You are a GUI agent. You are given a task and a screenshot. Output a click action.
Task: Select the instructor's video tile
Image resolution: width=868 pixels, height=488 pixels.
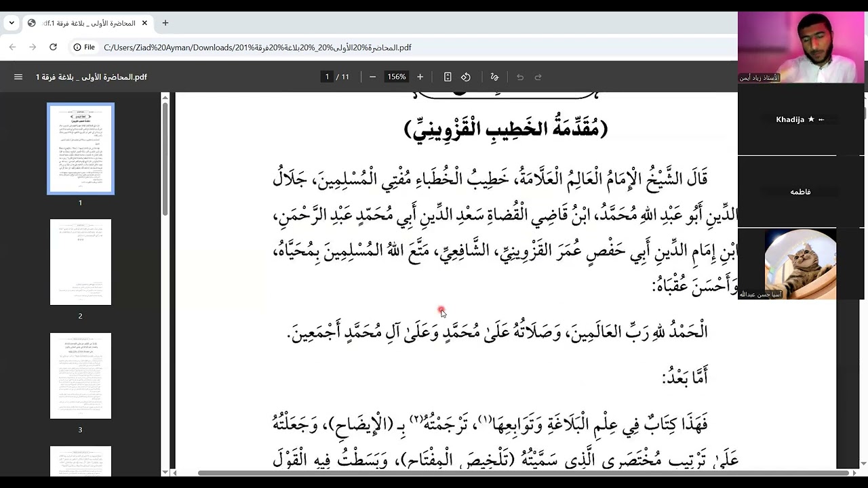801,48
